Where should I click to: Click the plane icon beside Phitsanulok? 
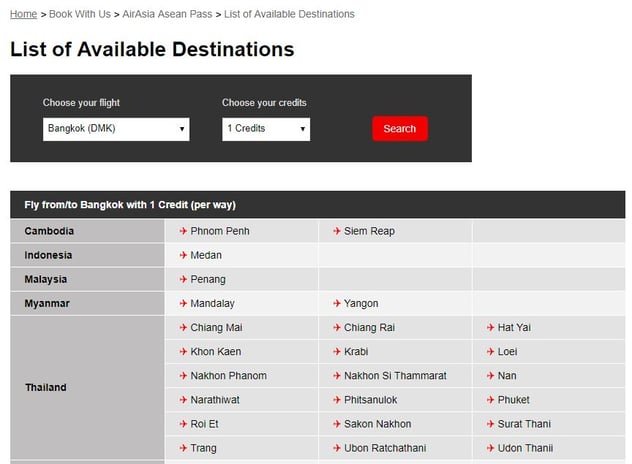point(337,400)
